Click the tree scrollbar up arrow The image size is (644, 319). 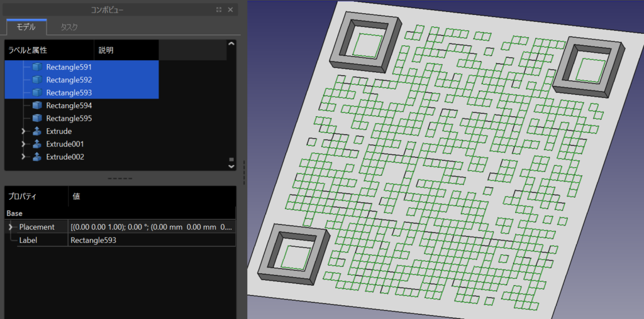point(231,43)
